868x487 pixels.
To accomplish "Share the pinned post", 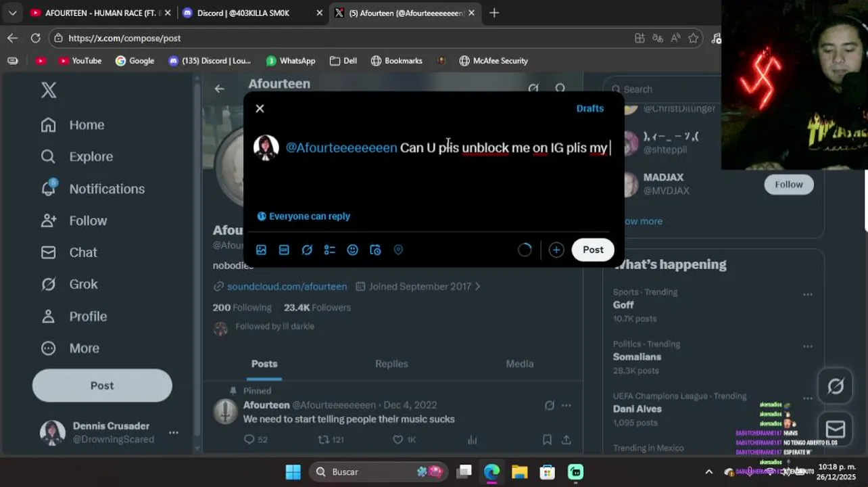I will (566, 440).
